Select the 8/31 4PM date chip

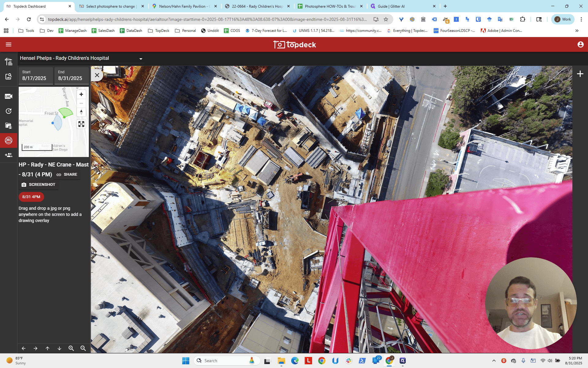click(31, 197)
